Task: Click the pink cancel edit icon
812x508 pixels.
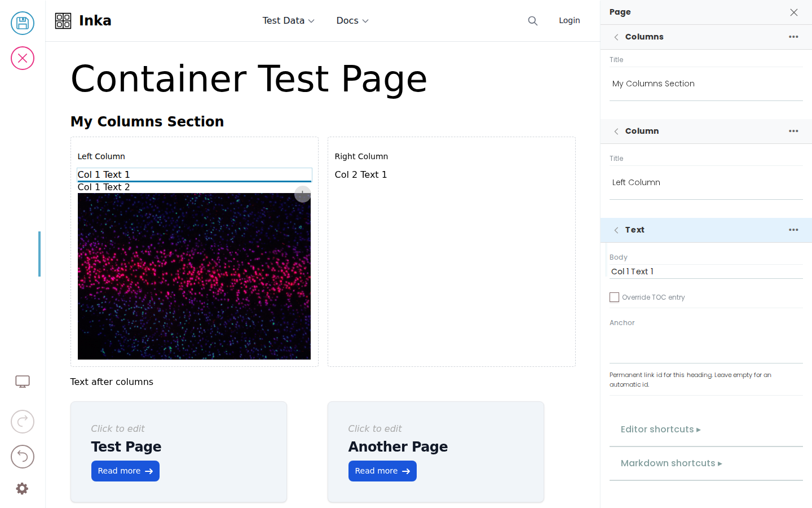Action: pos(23,58)
